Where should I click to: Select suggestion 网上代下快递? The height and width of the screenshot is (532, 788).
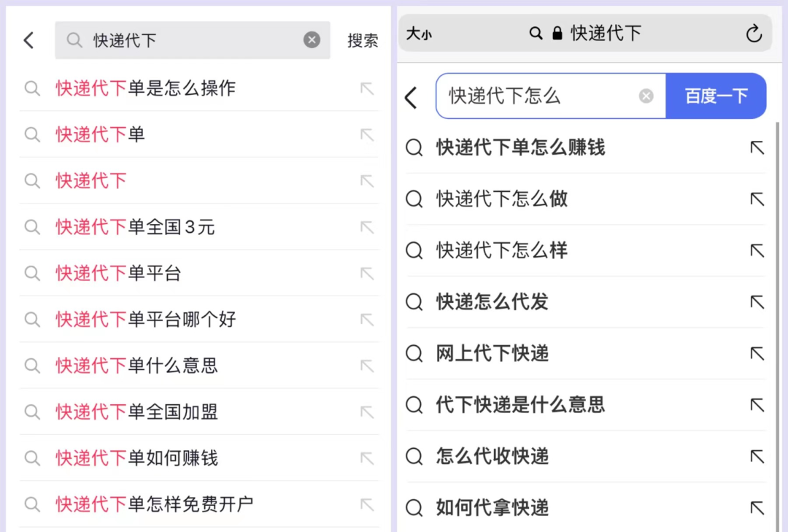click(x=585, y=353)
